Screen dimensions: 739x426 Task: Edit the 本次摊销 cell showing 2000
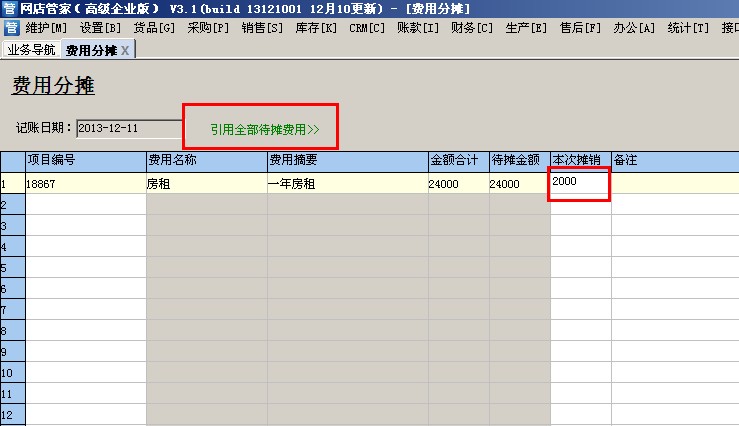pos(579,183)
